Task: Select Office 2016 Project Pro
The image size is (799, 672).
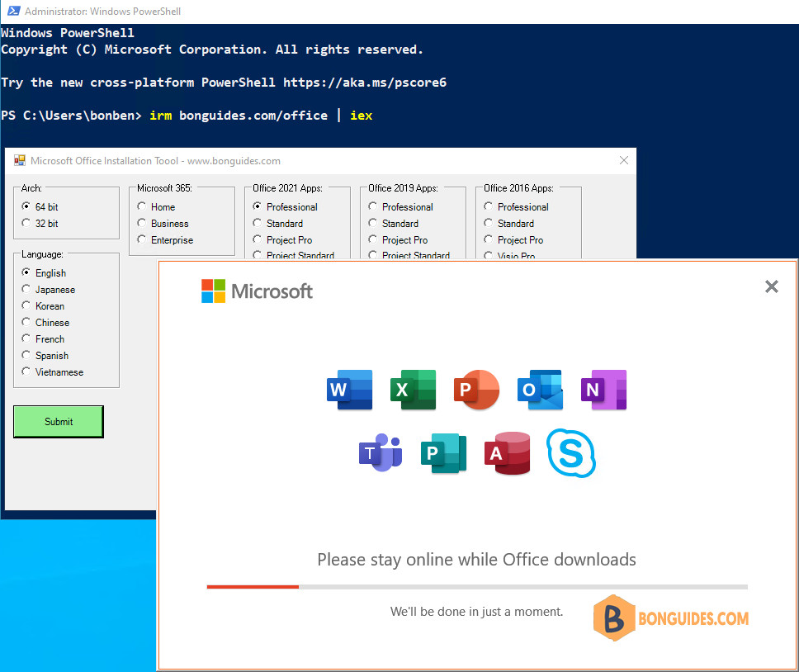Action: tap(513, 240)
